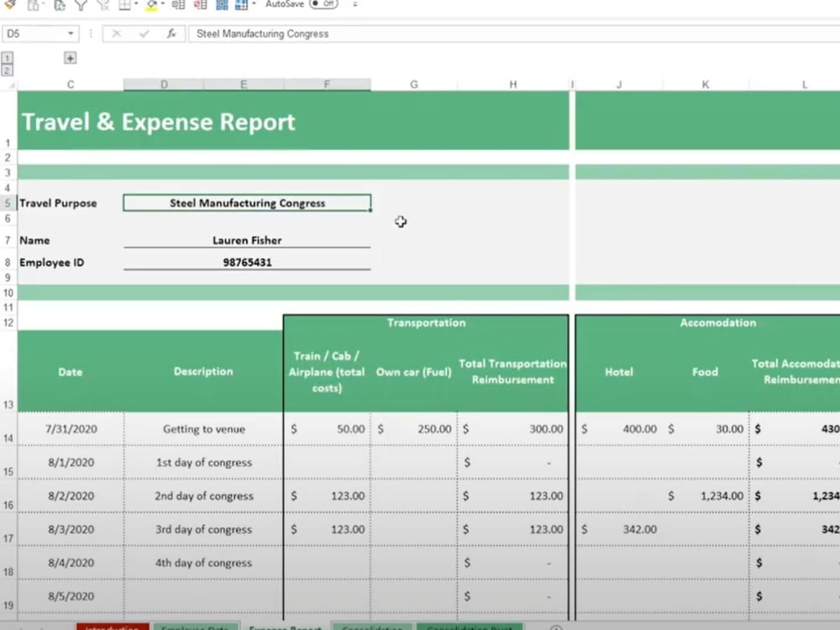Expand the column group plus button
Screen dimensions: 840x630
click(70, 58)
